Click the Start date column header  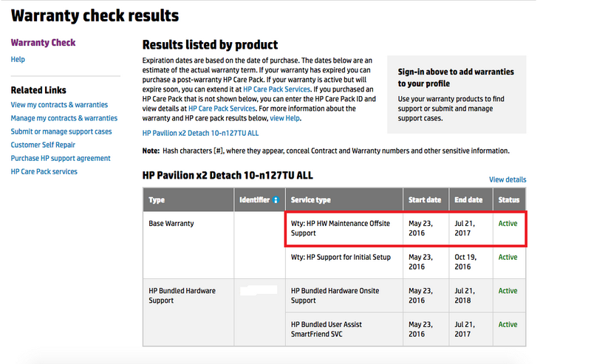424,200
